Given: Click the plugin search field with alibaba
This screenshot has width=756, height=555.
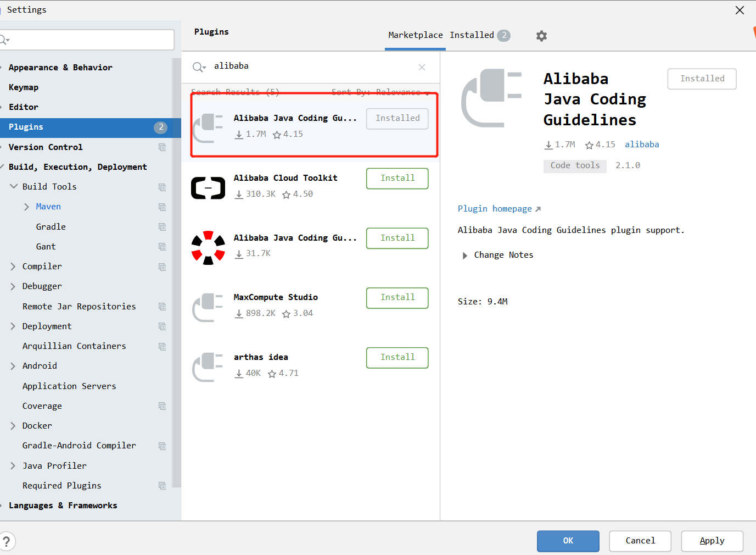Looking at the screenshot, I should coord(310,66).
